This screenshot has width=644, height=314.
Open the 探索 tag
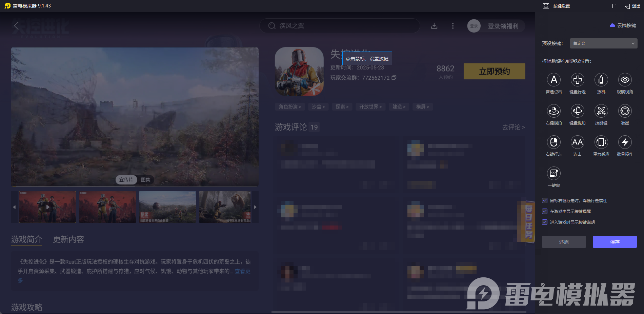tap(342, 107)
